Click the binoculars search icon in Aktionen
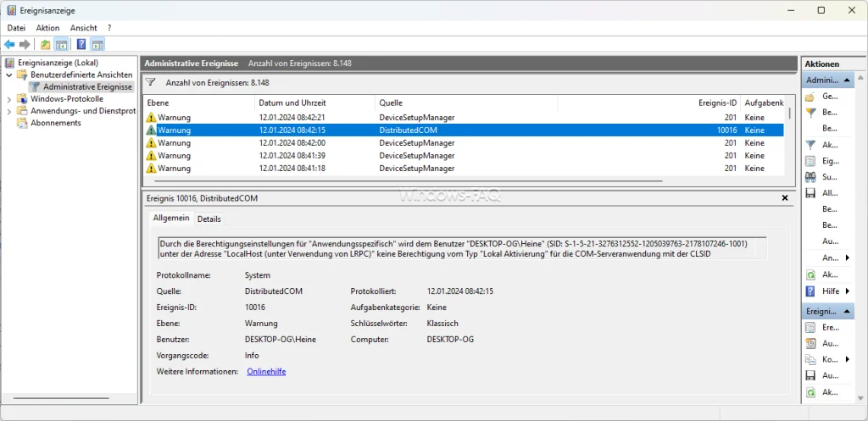Screen dimensions: 868x421 click(x=810, y=177)
